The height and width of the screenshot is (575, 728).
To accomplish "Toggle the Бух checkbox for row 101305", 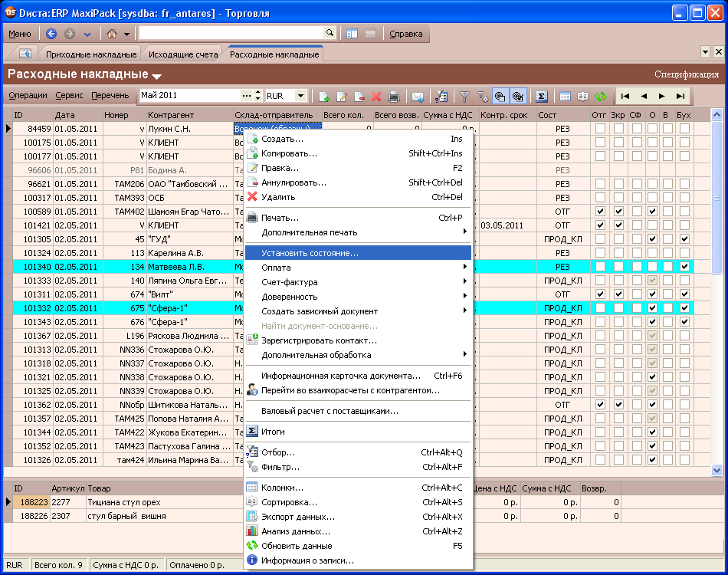I will (x=684, y=239).
